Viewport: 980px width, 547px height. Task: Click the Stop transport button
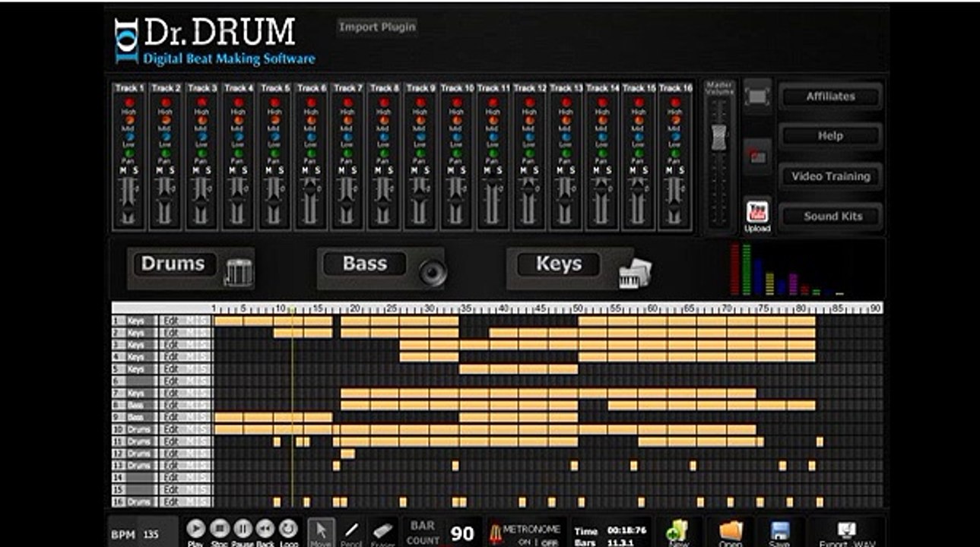pos(219,528)
